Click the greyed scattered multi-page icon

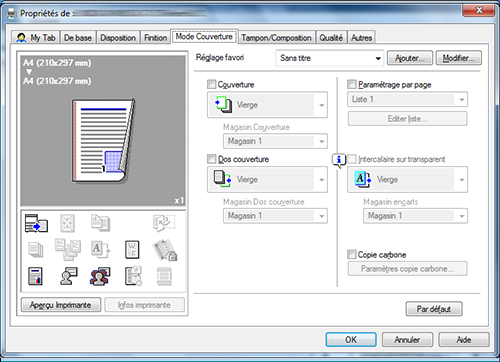point(68,249)
